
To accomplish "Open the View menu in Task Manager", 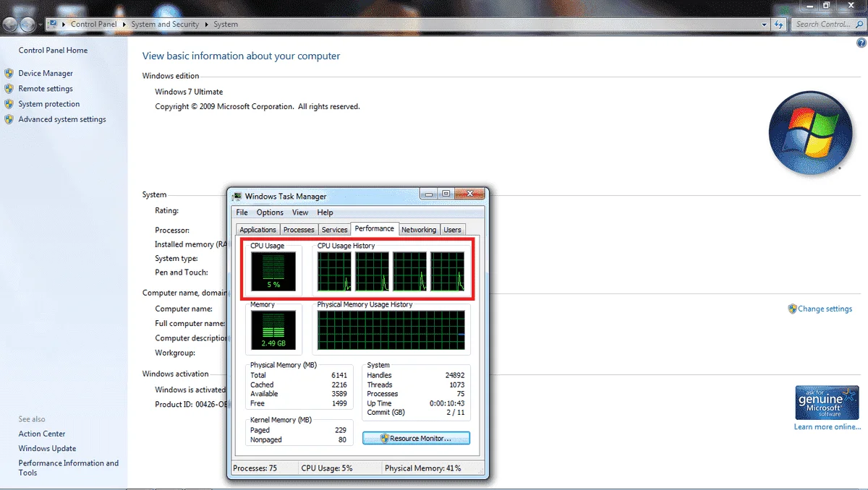I will 300,212.
